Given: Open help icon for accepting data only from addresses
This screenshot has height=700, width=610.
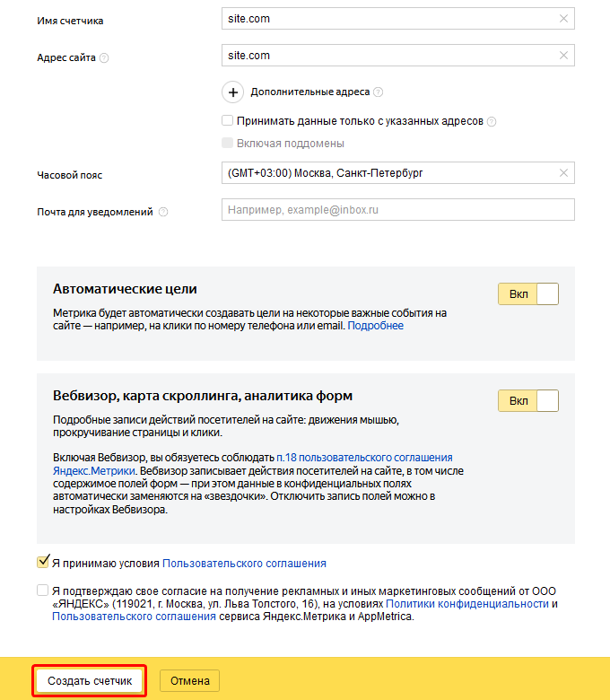Looking at the screenshot, I should (492, 121).
